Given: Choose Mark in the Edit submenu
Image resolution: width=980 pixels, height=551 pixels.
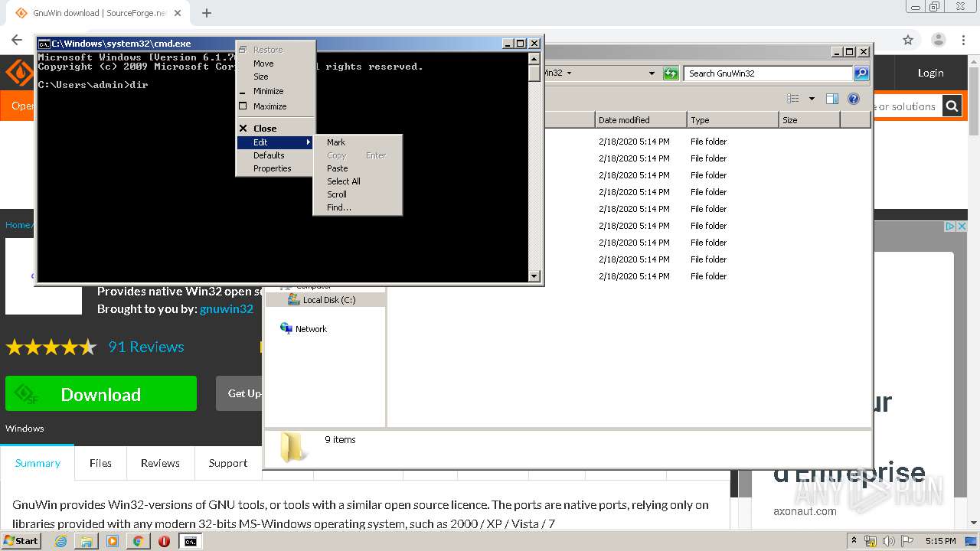Looking at the screenshot, I should click(358, 142).
